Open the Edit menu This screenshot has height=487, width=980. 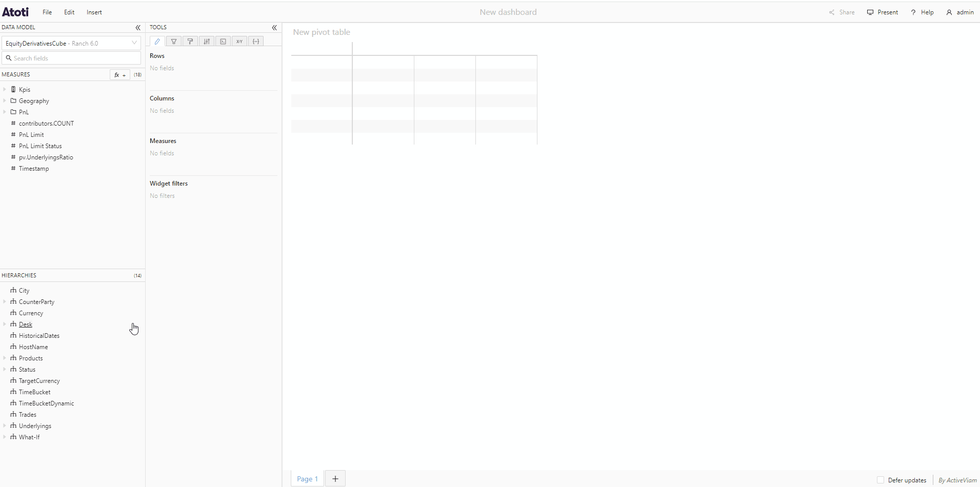(69, 12)
